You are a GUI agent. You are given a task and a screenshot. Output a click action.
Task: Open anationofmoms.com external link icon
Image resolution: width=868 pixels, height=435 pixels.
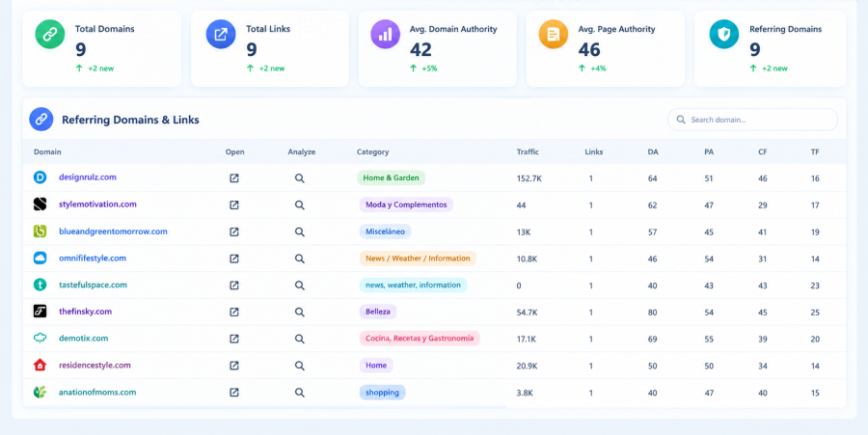(x=234, y=393)
